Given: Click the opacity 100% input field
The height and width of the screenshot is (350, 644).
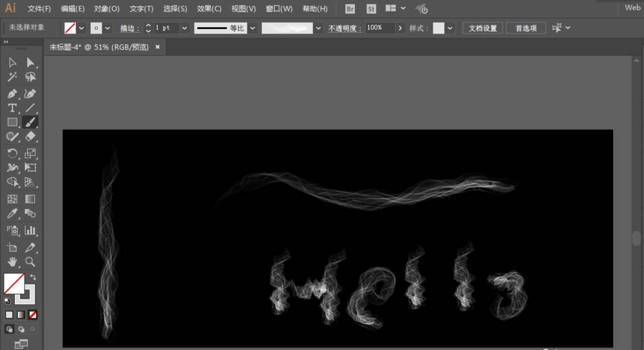Looking at the screenshot, I should coord(381,28).
